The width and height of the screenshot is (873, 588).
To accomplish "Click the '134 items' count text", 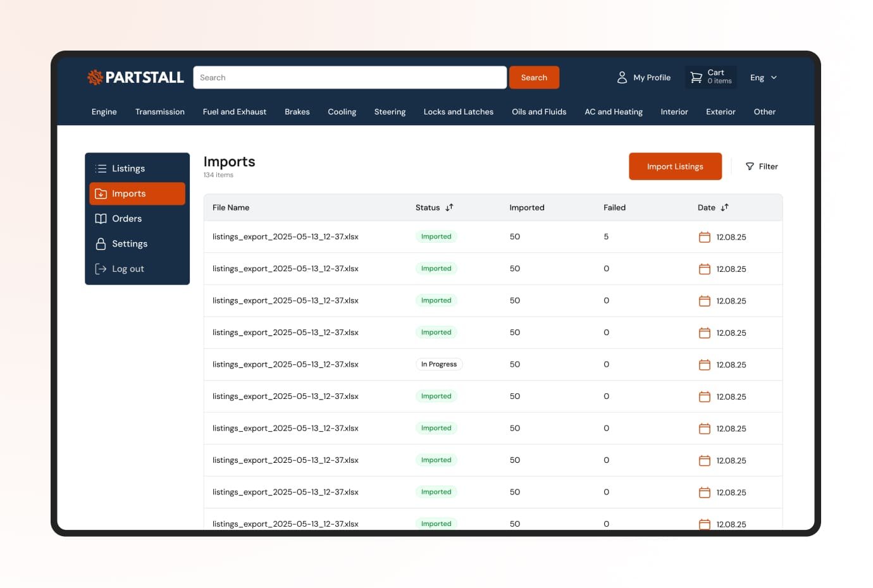I will 218,175.
